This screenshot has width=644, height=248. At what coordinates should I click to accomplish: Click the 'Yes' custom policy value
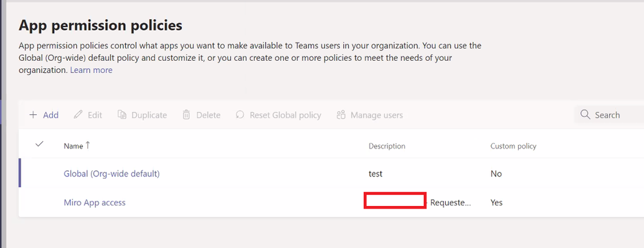tap(497, 202)
